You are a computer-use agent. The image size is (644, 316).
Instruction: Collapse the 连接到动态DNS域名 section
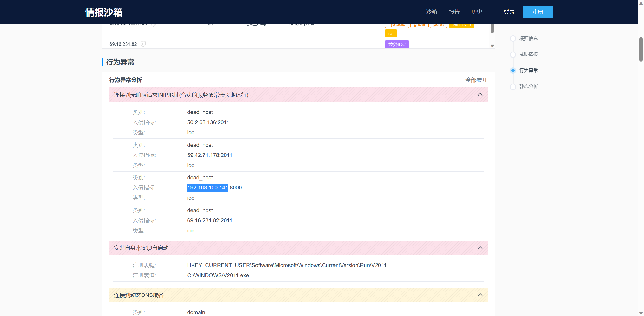pos(480,295)
